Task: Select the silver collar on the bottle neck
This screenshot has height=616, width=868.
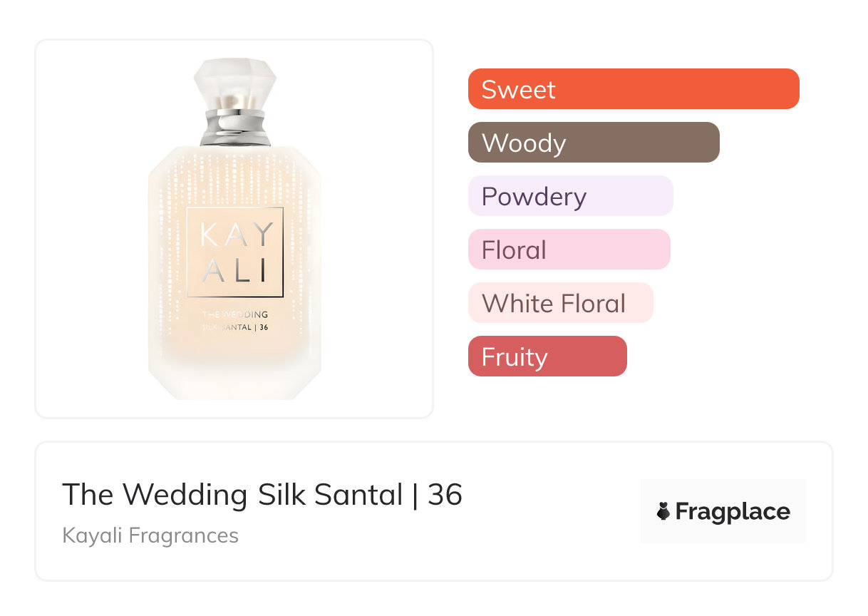Action: [x=234, y=125]
